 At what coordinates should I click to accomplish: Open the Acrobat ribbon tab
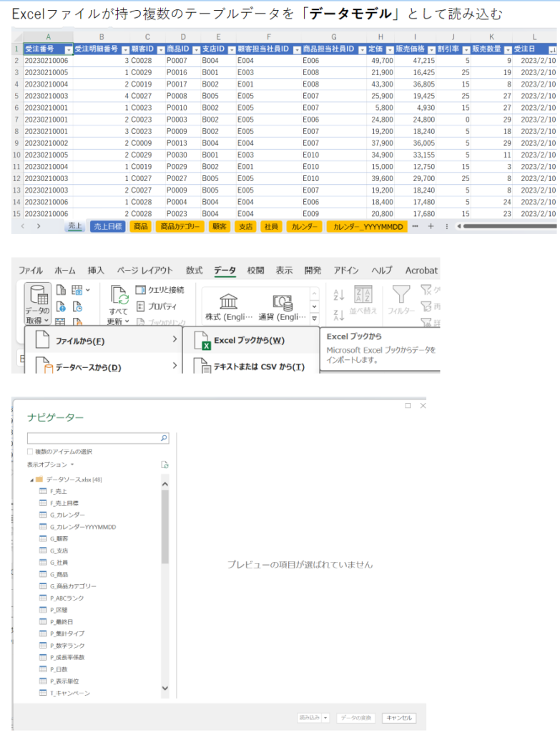[421, 270]
